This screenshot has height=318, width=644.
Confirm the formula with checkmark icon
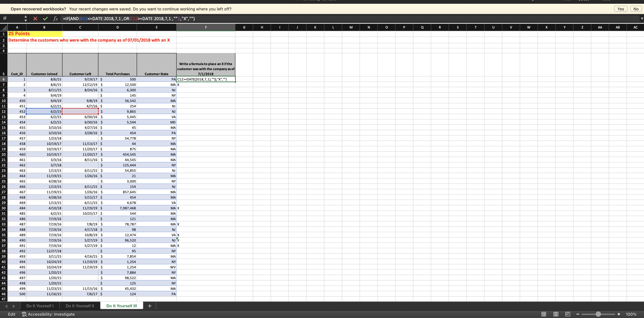click(x=45, y=19)
